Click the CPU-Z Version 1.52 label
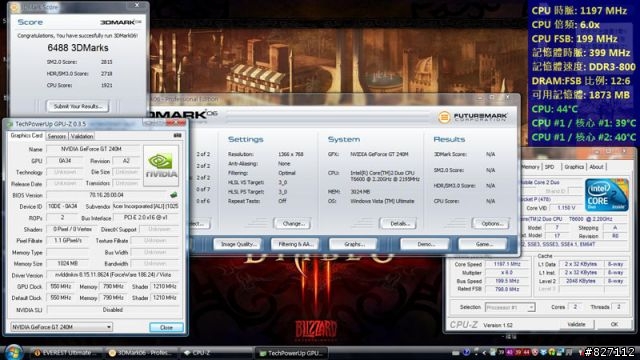640x360 pixels. point(498,325)
